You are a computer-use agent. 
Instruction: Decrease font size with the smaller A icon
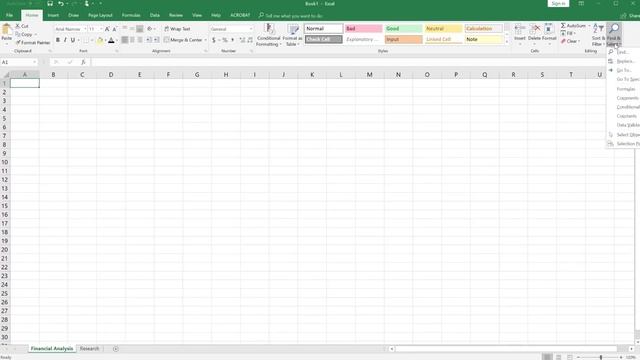(x=115, y=29)
